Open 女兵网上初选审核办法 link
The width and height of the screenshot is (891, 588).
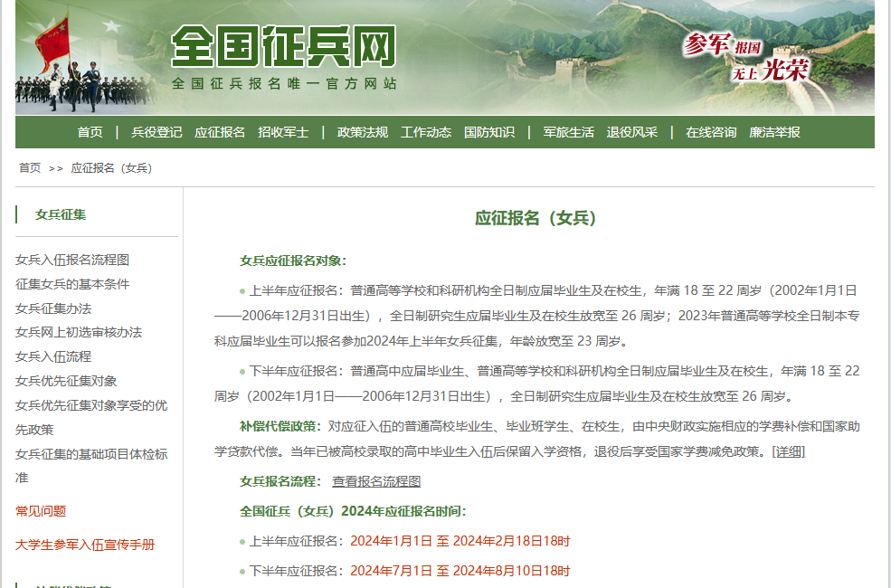79,332
